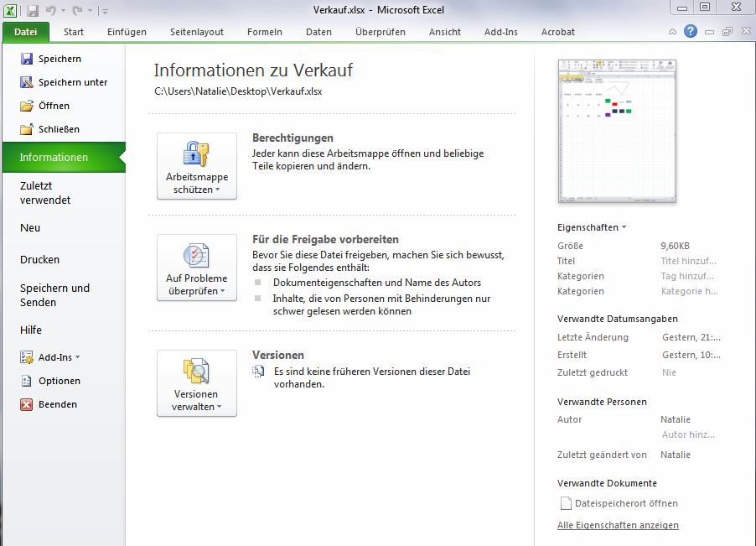This screenshot has width=756, height=546.
Task: Click the Help question mark icon
Action: pyautogui.click(x=691, y=32)
